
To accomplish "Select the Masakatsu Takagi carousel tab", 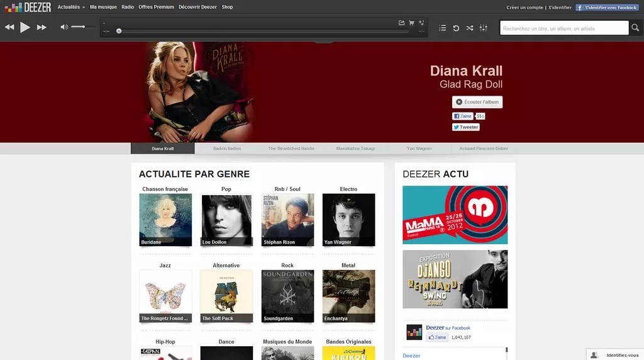I will coord(355,149).
